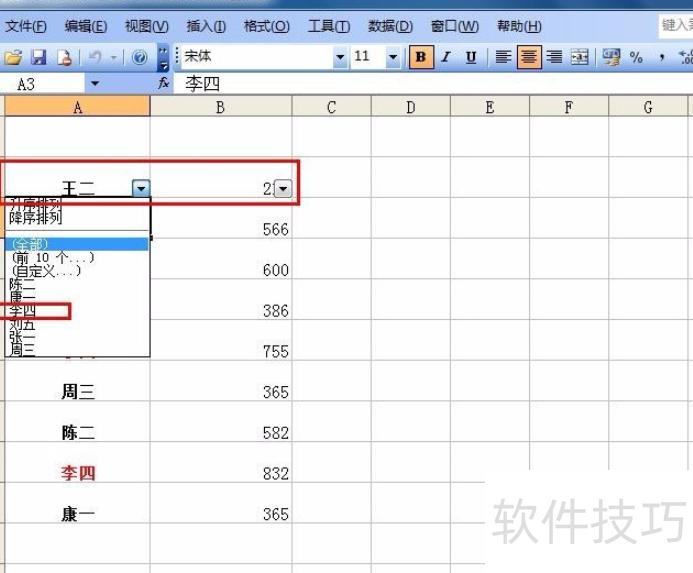Image resolution: width=693 pixels, height=573 pixels.
Task: Select red cell 李四 in column A
Action: pos(77,462)
